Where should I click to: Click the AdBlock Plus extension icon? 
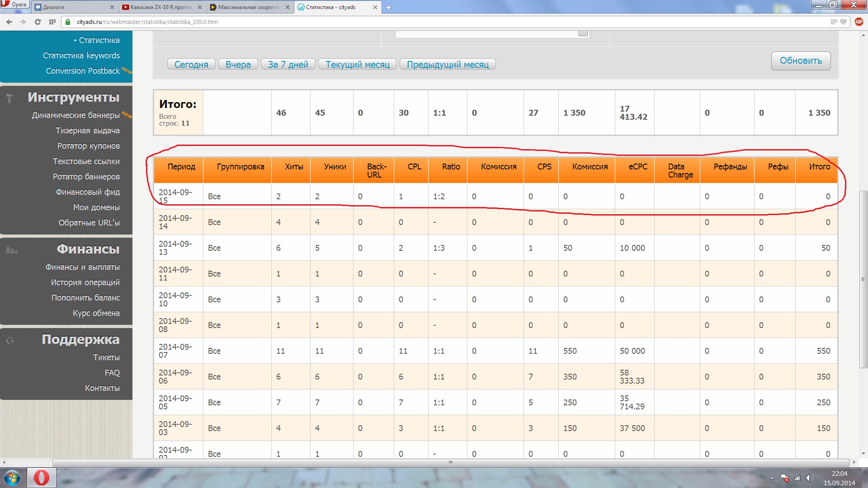point(859,22)
